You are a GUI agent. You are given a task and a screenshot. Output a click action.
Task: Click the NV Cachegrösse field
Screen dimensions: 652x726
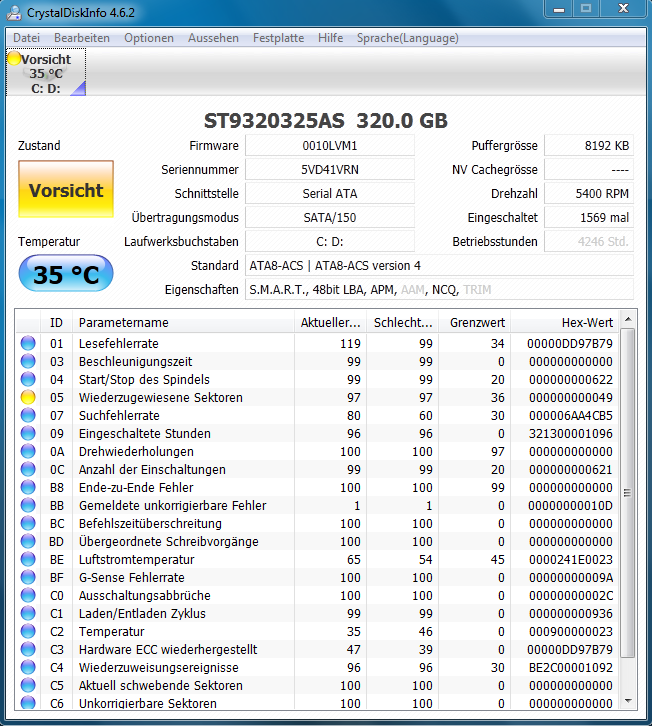tap(589, 169)
